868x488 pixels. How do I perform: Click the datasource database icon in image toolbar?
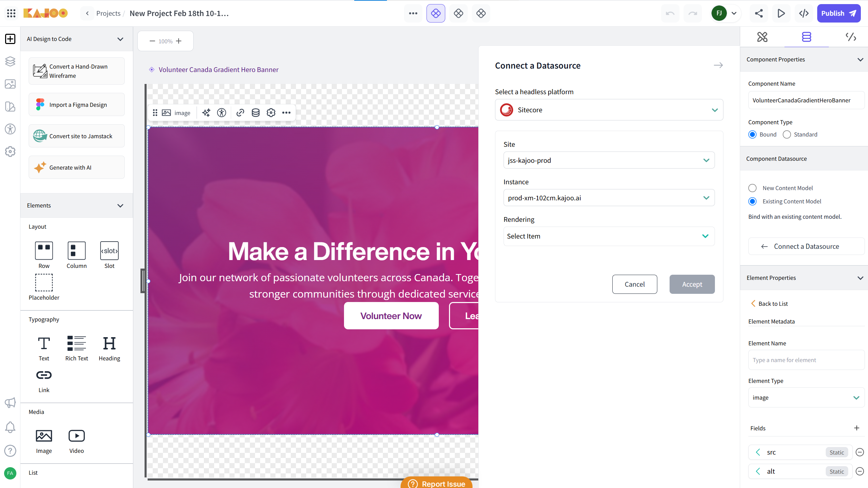tap(255, 113)
